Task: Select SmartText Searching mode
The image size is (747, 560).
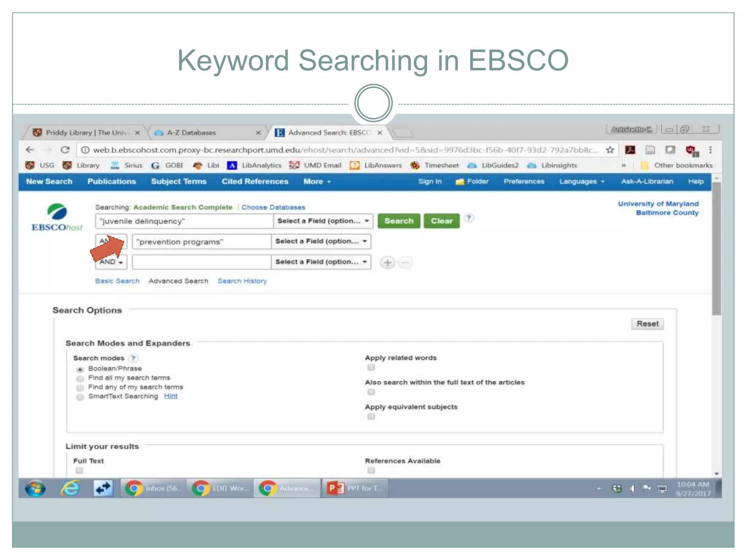Action: pyautogui.click(x=80, y=397)
